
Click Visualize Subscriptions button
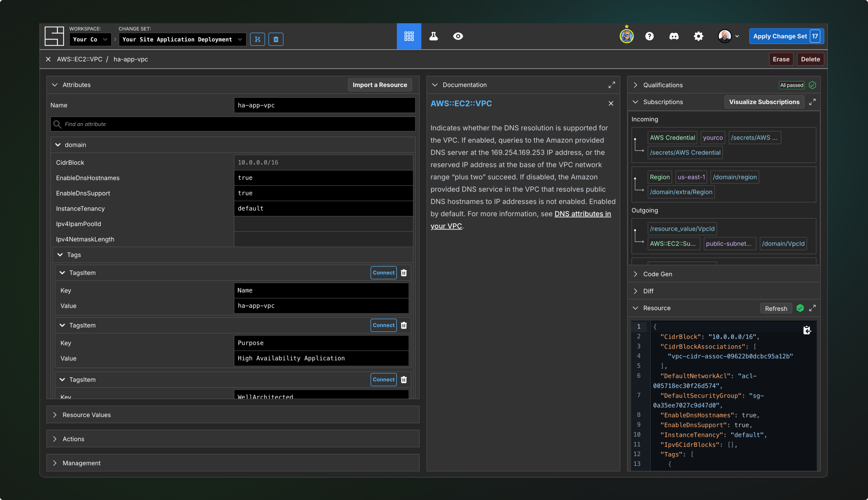tap(764, 102)
